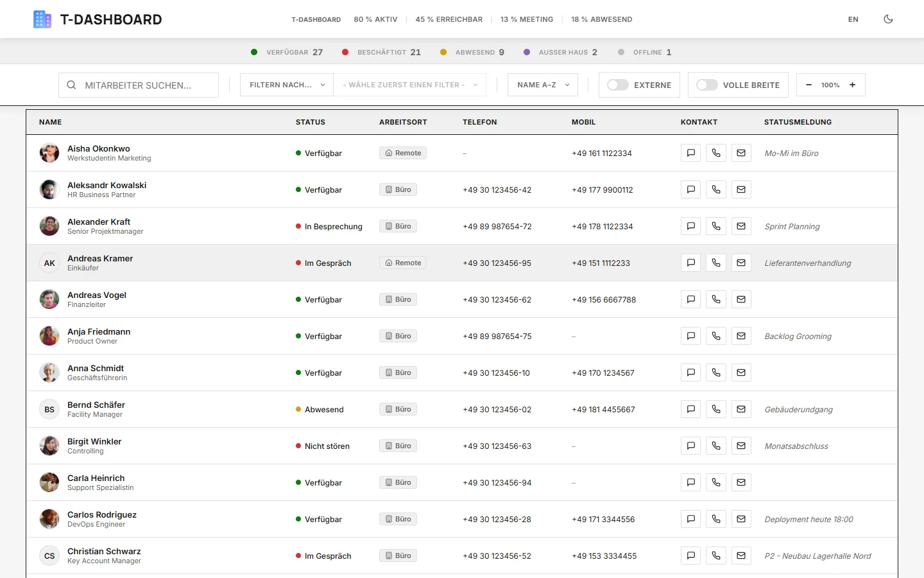924x578 pixels.
Task: Open chat with Aisha Okonkwo
Action: 690,153
